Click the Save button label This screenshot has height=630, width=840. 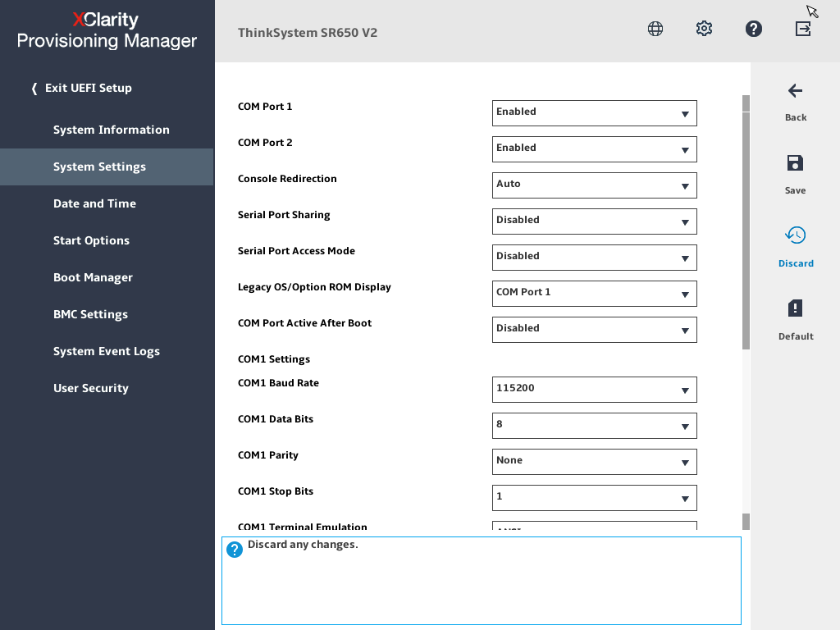[x=795, y=190]
